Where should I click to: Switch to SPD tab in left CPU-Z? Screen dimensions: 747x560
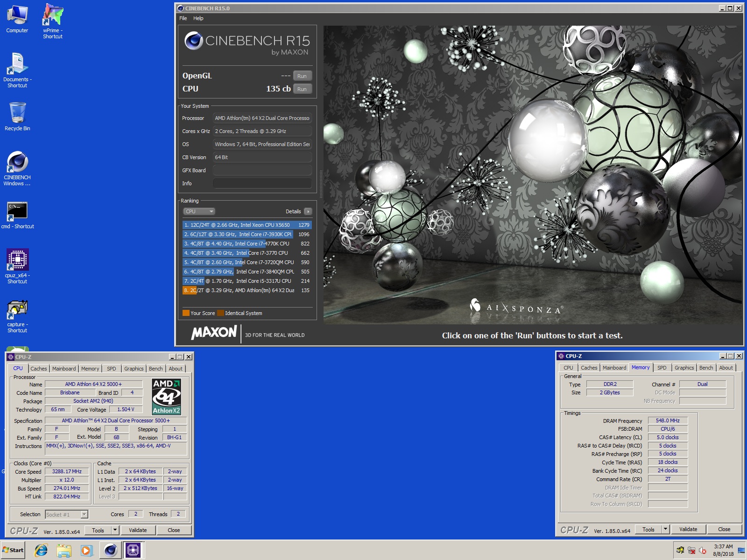(112, 369)
